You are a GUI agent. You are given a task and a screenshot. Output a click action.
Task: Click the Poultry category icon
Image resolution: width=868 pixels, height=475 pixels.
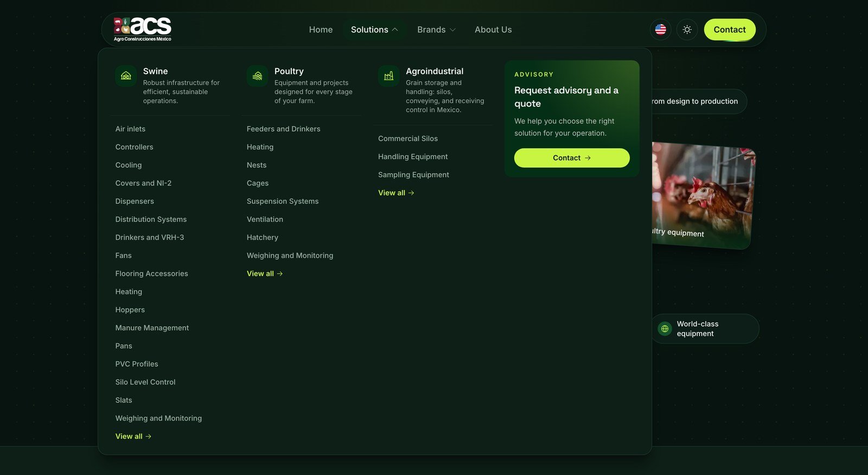[x=257, y=76]
